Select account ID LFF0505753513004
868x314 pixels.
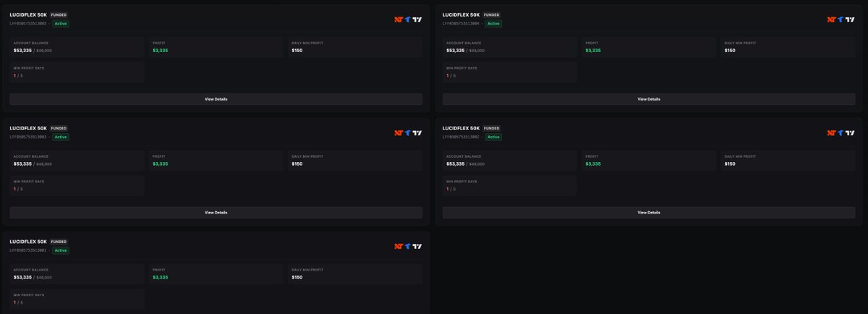click(461, 23)
